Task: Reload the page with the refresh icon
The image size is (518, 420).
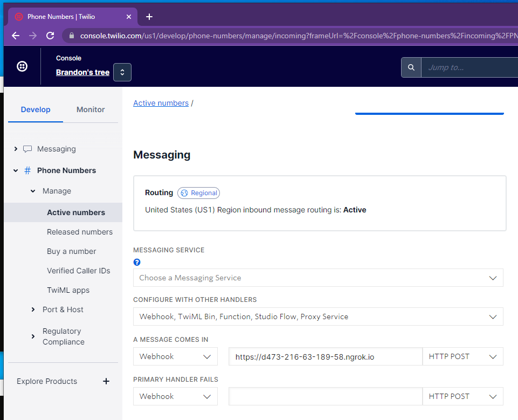Action: [50, 36]
